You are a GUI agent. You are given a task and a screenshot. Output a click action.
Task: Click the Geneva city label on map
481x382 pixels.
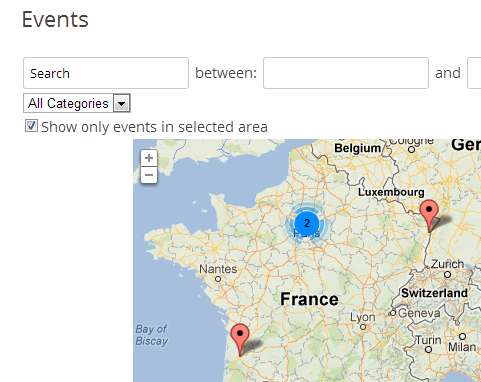[x=419, y=313]
